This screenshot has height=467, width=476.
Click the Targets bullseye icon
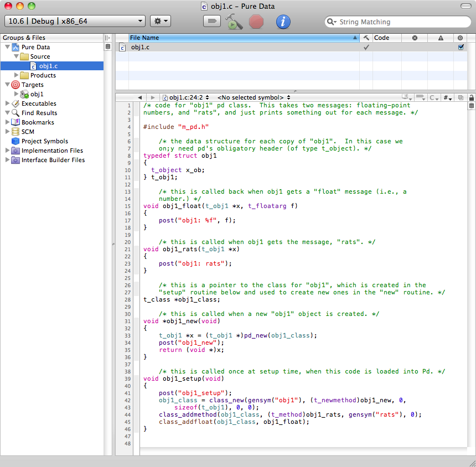coord(15,85)
